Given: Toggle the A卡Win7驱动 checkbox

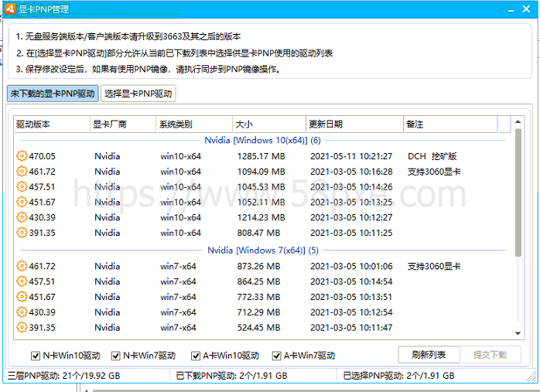Looking at the screenshot, I should 276,356.
